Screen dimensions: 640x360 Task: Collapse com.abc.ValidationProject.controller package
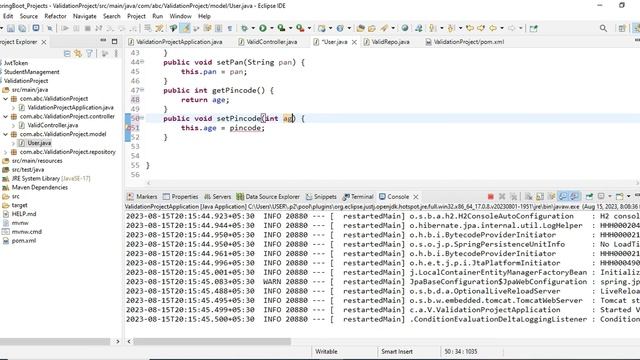tap(6, 117)
